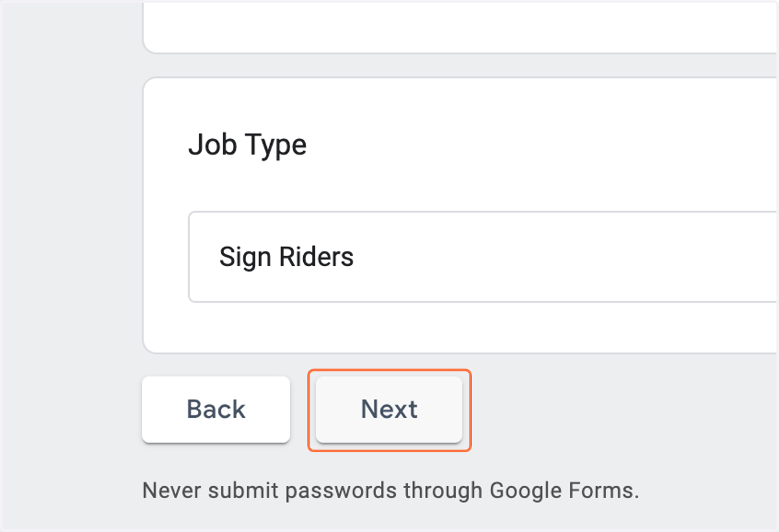Image resolution: width=779 pixels, height=532 pixels.
Task: Click the gray gap between Back and Next
Action: coord(303,409)
